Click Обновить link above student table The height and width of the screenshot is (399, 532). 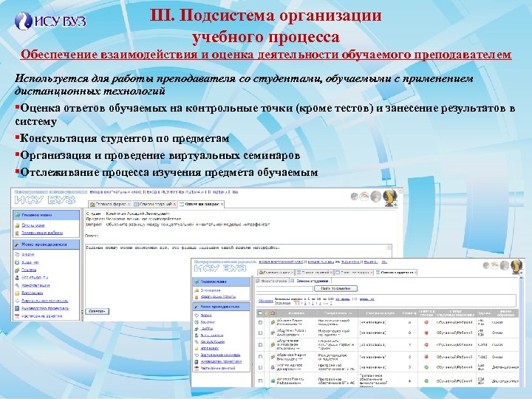pyautogui.click(x=265, y=301)
